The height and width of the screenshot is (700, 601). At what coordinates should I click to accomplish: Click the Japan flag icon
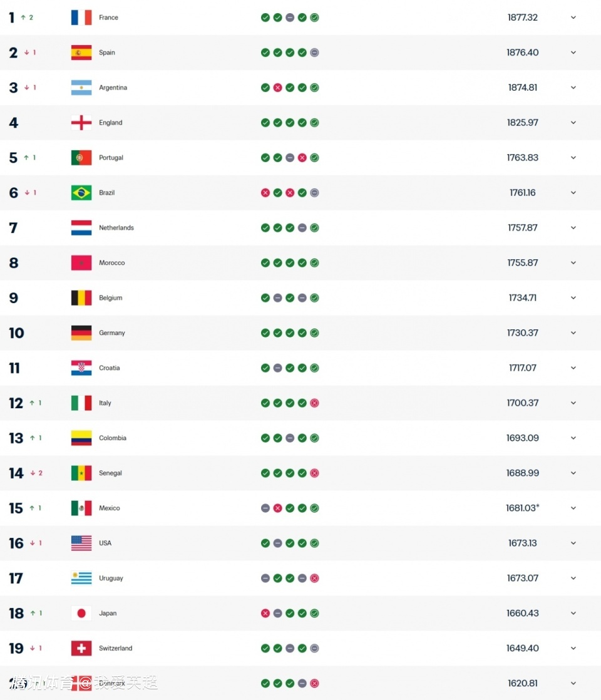[x=81, y=614]
